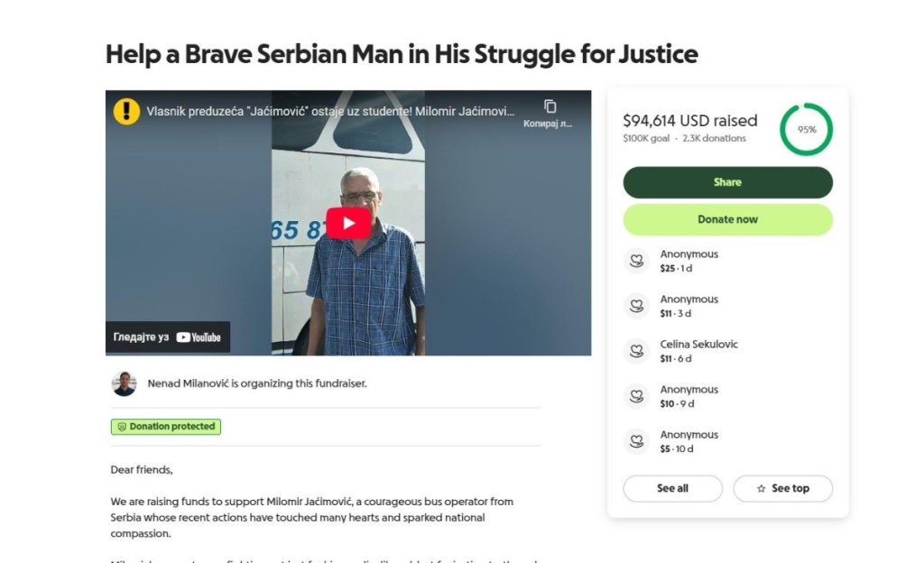Show top donations with See top
The width and height of the screenshot is (924, 563).
click(782, 488)
